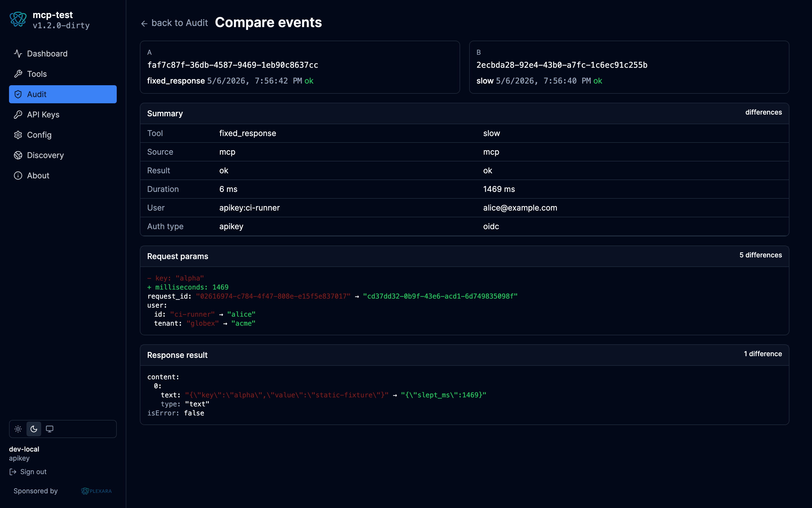Click the Tools wrench icon
This screenshot has width=812, height=508.
[18, 74]
